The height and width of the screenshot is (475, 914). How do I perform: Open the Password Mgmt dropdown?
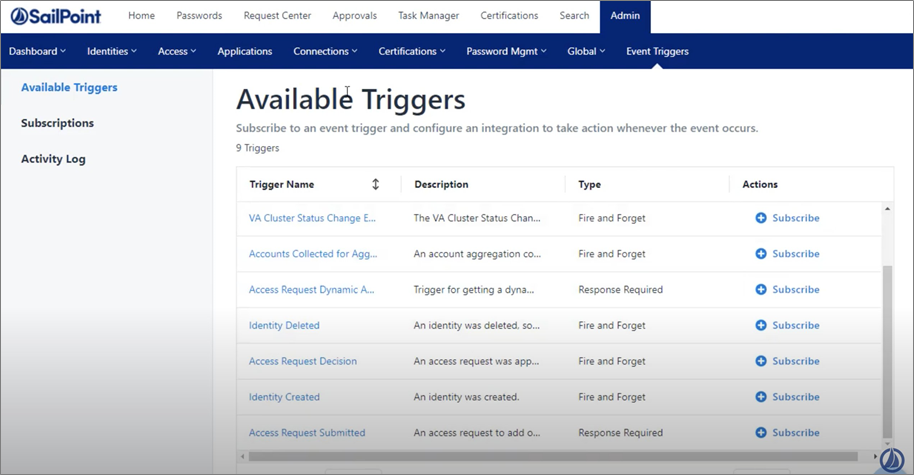coord(506,51)
